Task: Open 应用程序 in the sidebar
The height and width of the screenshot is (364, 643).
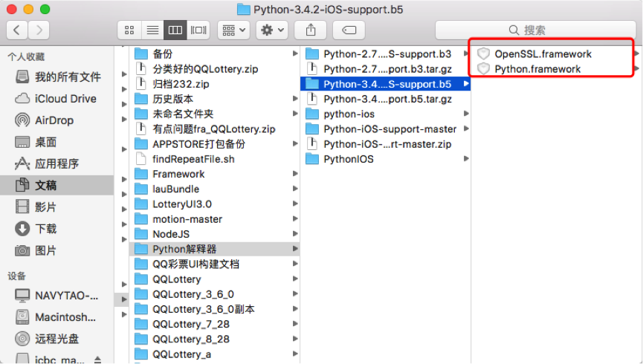Action: tap(57, 163)
